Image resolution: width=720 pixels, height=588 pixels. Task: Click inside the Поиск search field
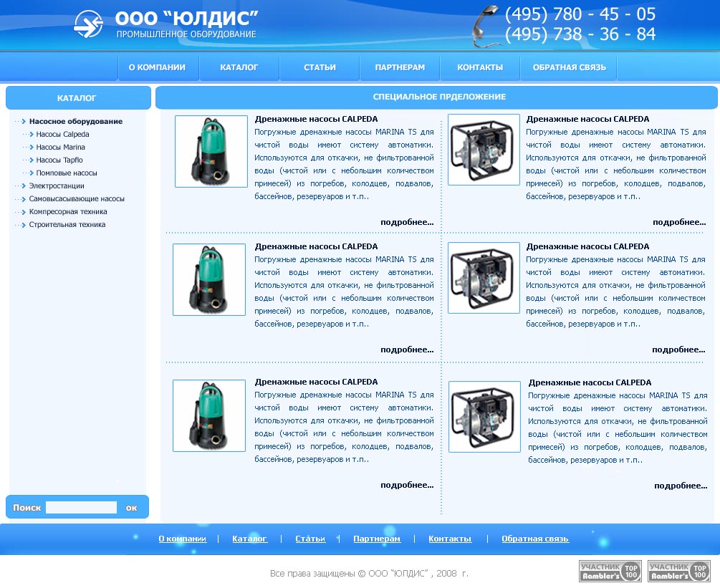tap(81, 506)
